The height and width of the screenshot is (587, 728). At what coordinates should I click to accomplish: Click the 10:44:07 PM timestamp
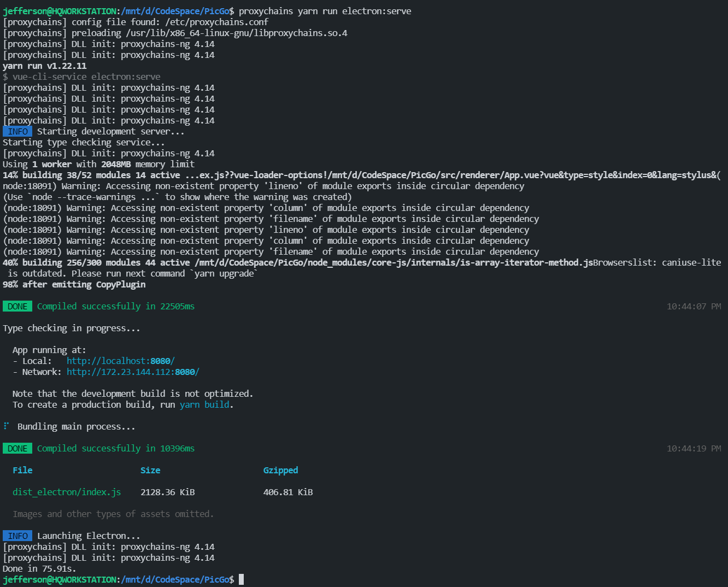click(x=693, y=306)
